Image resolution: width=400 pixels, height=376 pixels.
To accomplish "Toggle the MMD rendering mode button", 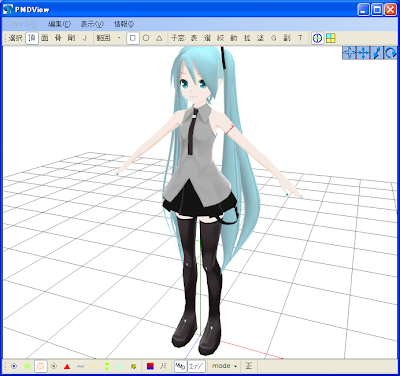I will tap(180, 366).
